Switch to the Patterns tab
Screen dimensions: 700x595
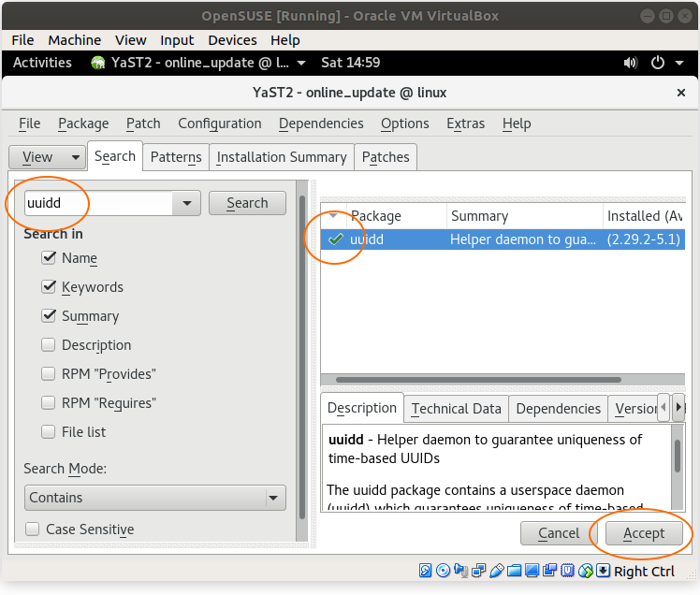(176, 157)
